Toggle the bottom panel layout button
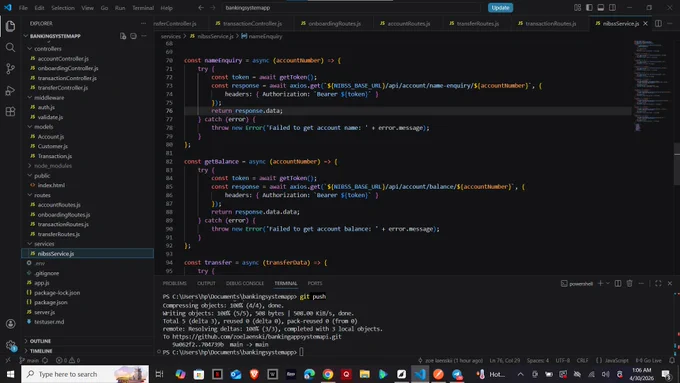The image size is (680, 383). click(601, 7)
